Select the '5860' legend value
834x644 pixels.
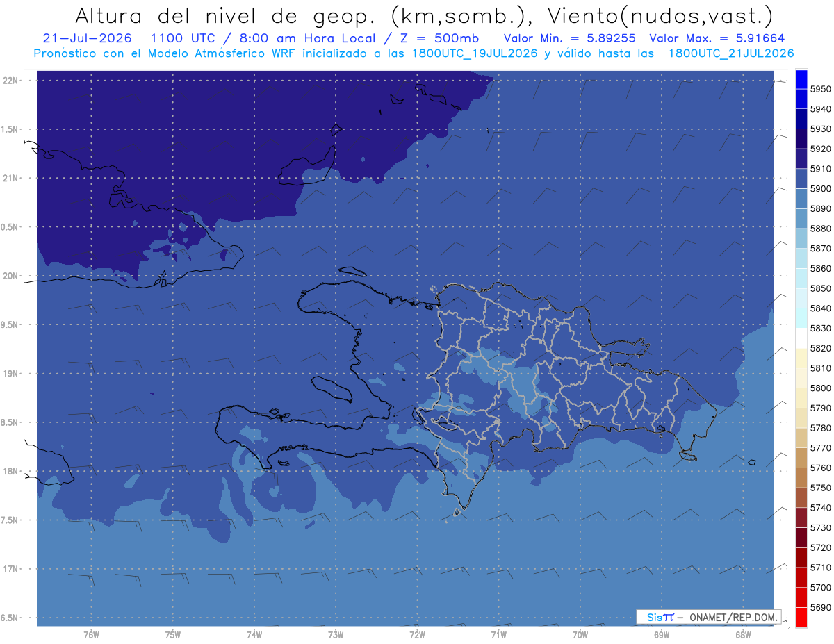click(821, 268)
